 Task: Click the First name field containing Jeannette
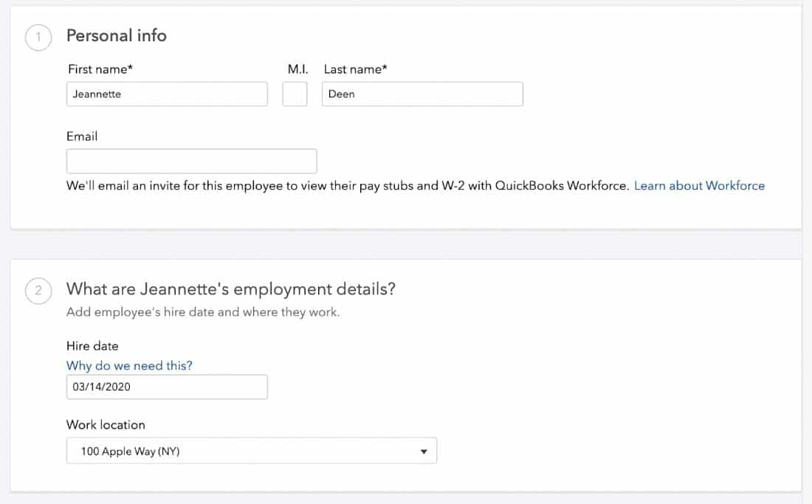(x=167, y=94)
